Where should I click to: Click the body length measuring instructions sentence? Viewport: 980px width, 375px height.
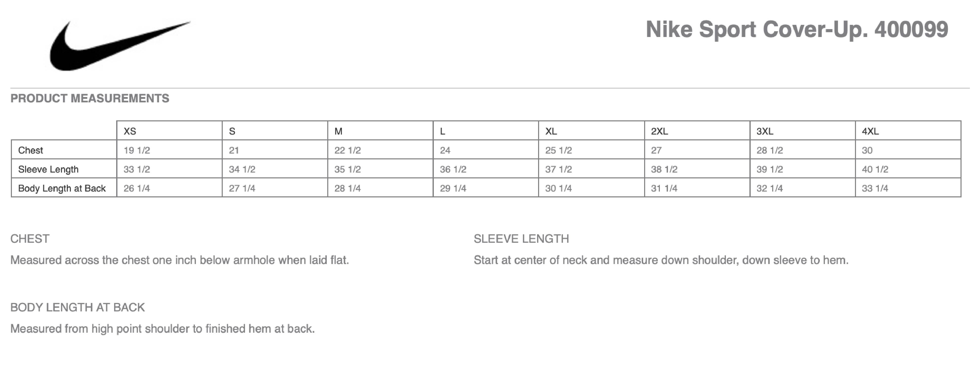tap(162, 329)
